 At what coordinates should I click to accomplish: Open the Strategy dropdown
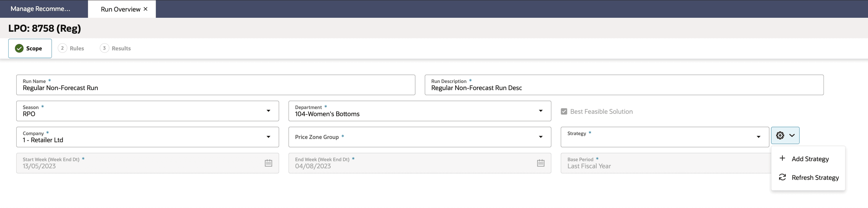759,137
